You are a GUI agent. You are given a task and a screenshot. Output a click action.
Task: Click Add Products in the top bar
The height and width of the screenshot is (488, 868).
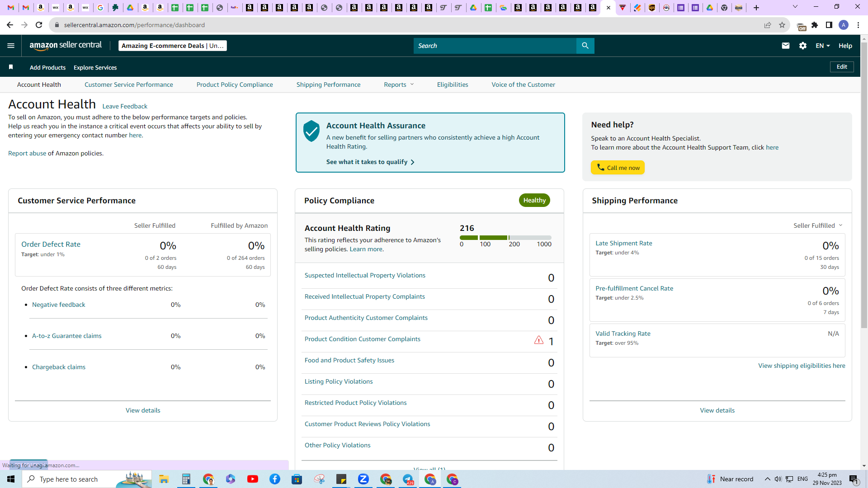(x=47, y=67)
